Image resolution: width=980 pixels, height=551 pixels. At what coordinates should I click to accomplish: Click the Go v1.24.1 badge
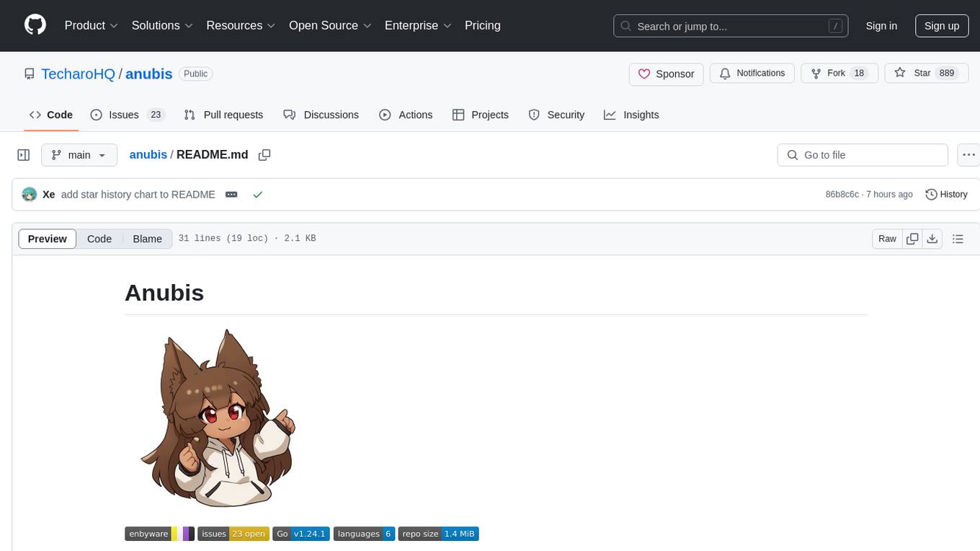(301, 534)
